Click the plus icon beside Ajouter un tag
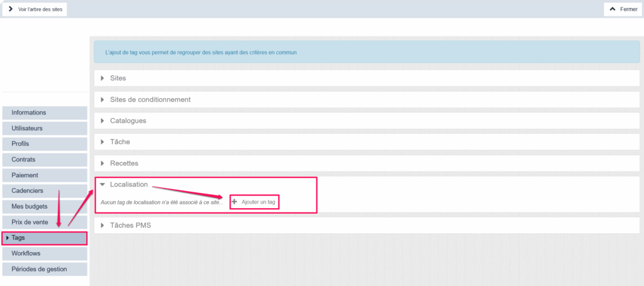Viewport: 644px width, 286px height. tap(235, 202)
